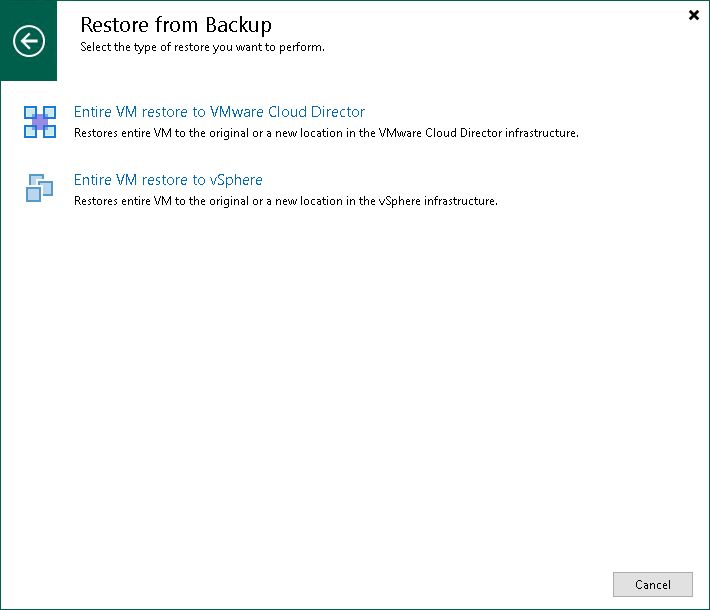The height and width of the screenshot is (610, 710).
Task: Dismiss the dialog with the X icon
Action: (694, 15)
